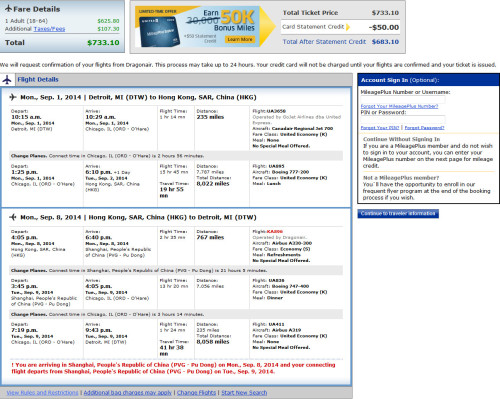The height and width of the screenshot is (399, 500).
Task: Click Continue to traveler information button
Action: [x=398, y=213]
